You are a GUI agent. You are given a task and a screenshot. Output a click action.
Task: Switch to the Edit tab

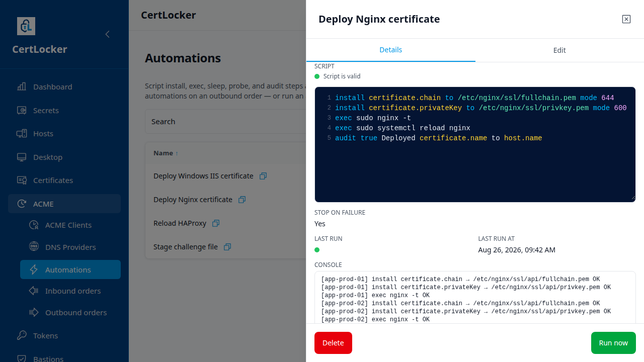click(x=559, y=50)
